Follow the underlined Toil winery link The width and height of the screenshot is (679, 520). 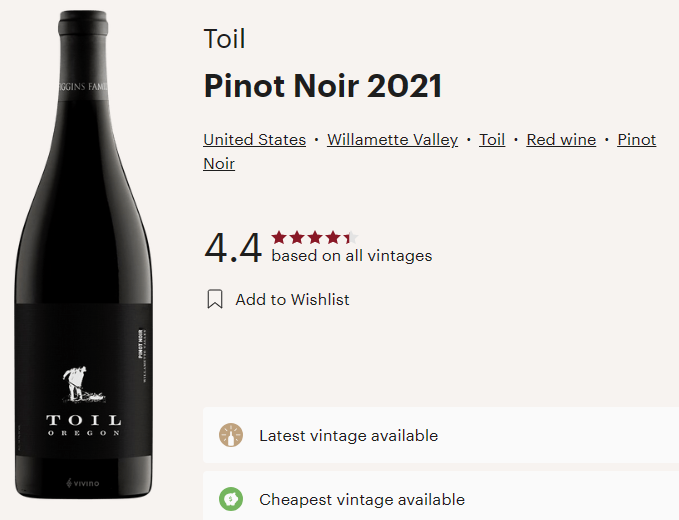point(492,140)
